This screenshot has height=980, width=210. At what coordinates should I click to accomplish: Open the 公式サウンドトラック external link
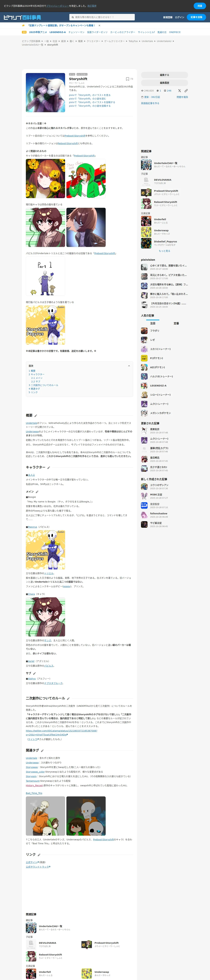click(38, 867)
